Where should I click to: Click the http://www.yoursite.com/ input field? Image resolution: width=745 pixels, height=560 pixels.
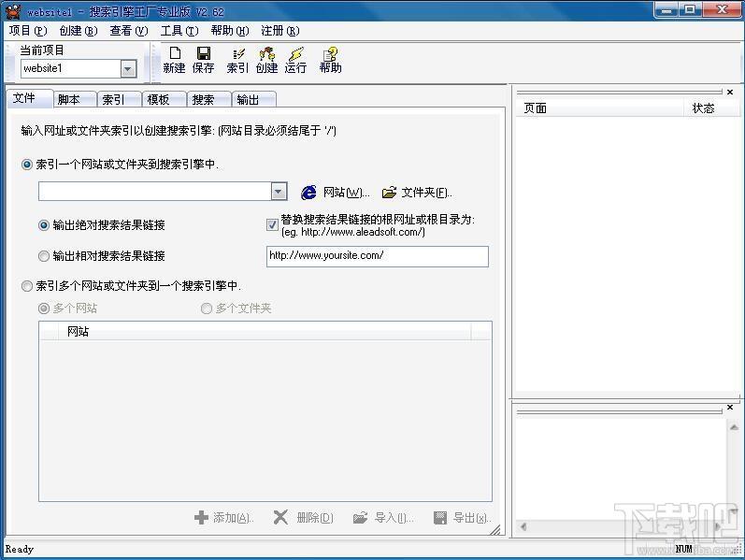click(x=377, y=256)
